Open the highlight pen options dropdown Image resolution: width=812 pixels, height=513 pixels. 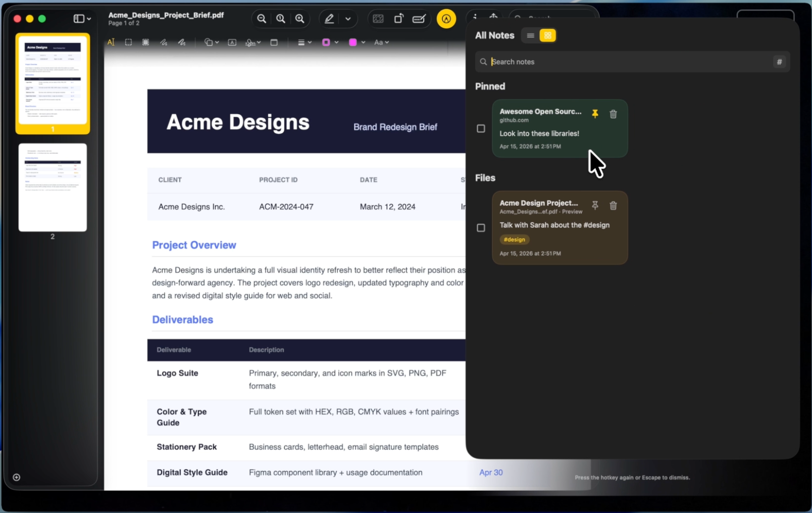348,19
